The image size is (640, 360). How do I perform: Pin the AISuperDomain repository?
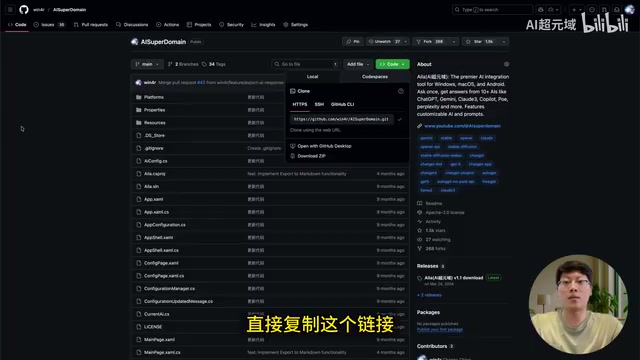pos(353,42)
